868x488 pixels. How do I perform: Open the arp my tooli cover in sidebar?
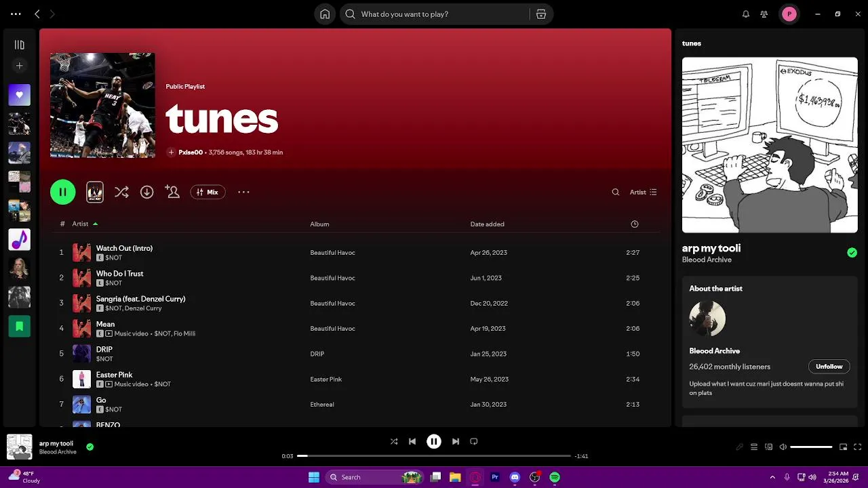pos(770,145)
